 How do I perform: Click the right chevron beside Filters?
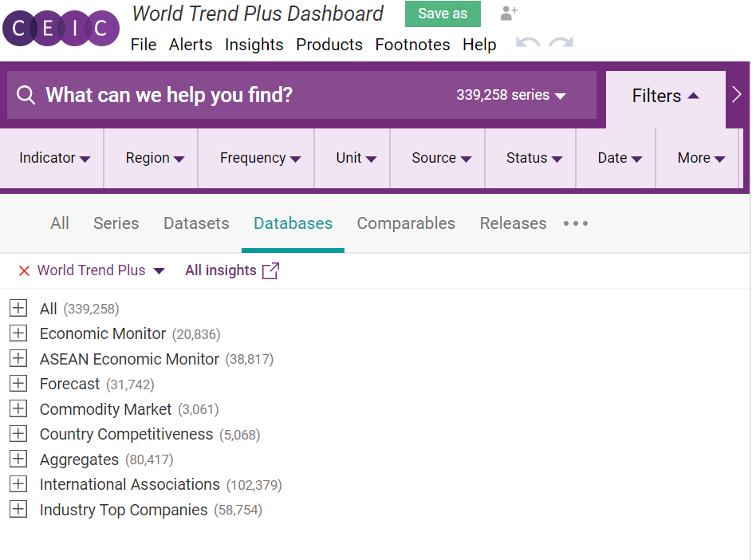[x=736, y=95]
